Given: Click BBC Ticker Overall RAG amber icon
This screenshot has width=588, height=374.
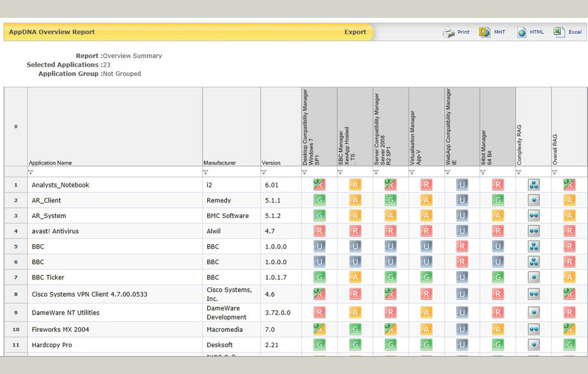Looking at the screenshot, I should 569,277.
